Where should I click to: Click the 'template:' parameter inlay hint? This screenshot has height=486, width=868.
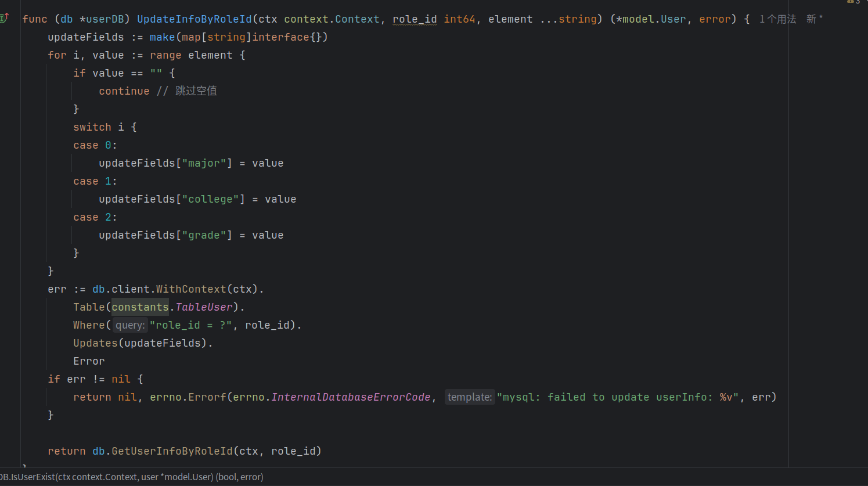point(470,397)
